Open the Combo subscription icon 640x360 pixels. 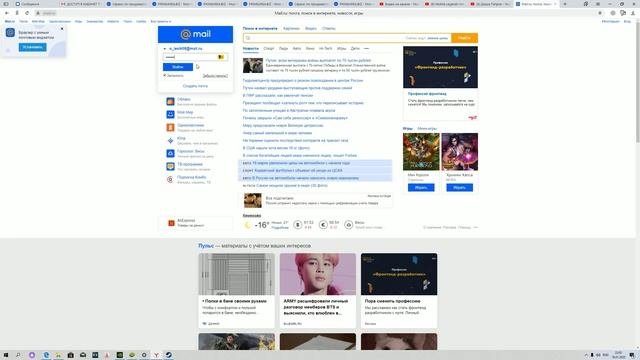(170, 180)
